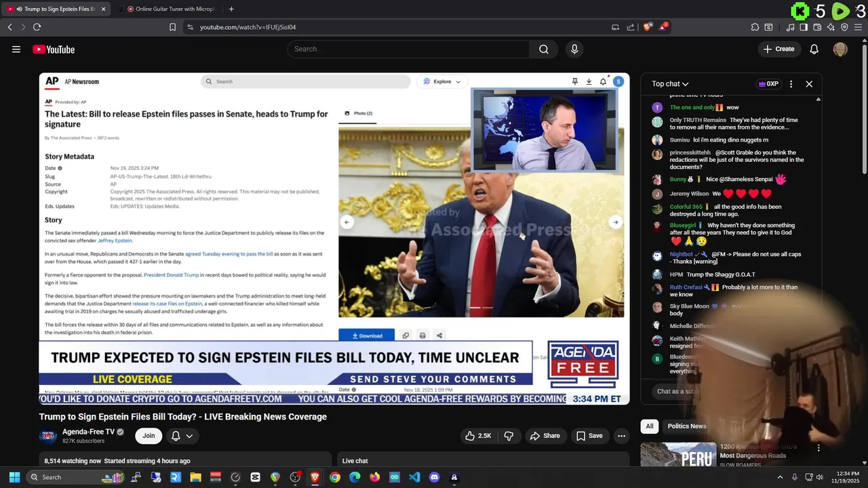Image resolution: width=868 pixels, height=488 pixels.
Task: Open the PERU Most Dangerous Roads thumbnail
Action: tap(678, 455)
